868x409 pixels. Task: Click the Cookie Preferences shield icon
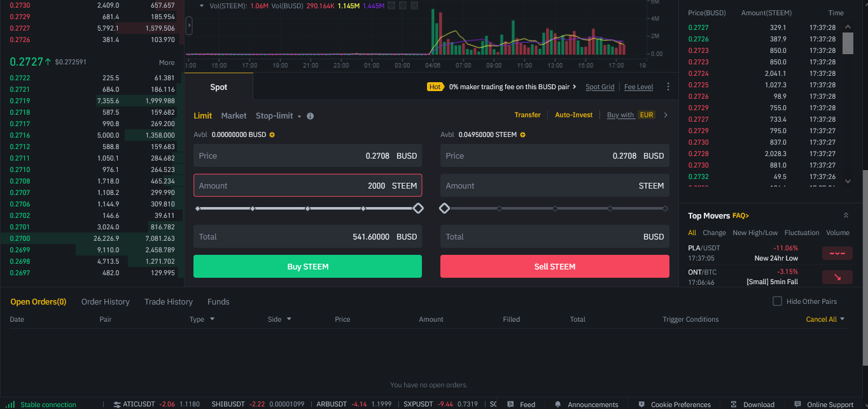(641, 405)
